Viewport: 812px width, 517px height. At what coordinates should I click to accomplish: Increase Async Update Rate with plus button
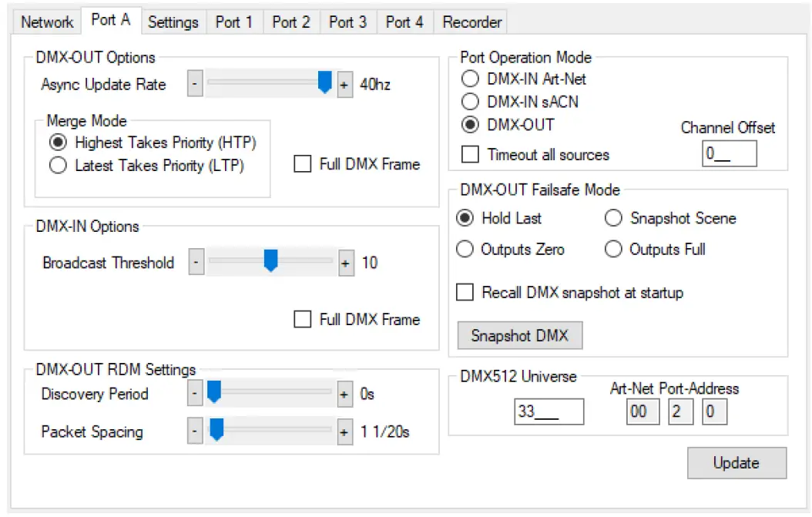pos(344,85)
